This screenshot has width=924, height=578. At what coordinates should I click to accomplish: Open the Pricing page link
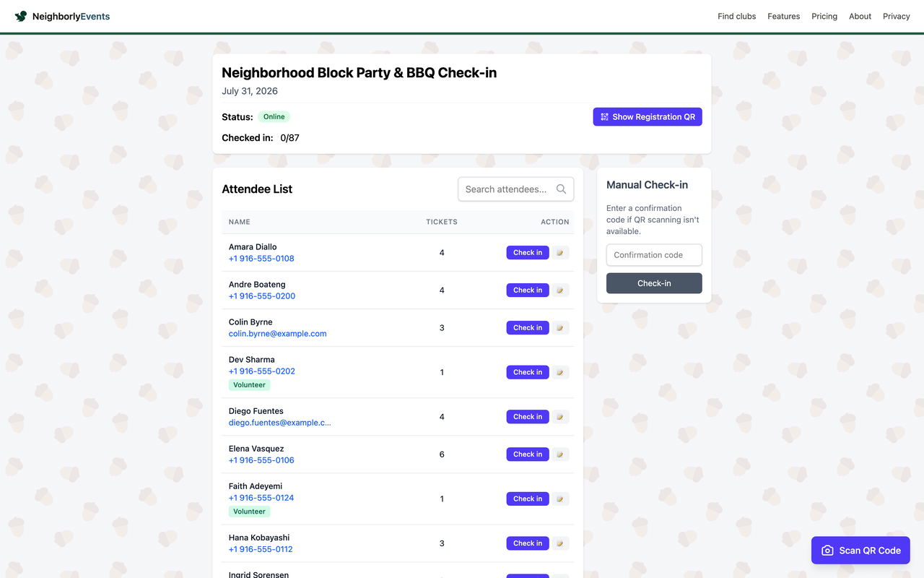tap(824, 16)
